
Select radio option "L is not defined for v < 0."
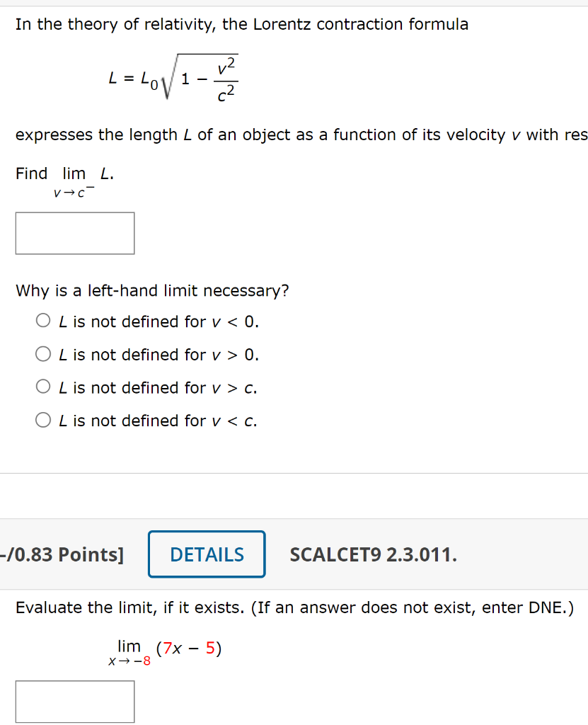tap(42, 320)
